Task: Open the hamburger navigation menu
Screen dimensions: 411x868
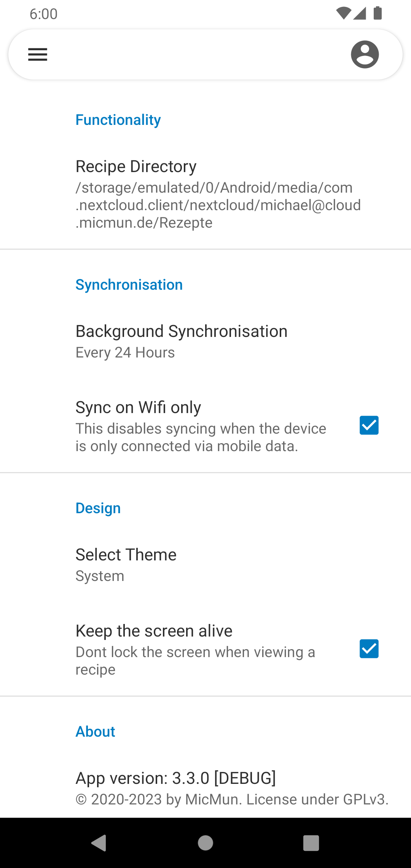Action: click(x=38, y=54)
